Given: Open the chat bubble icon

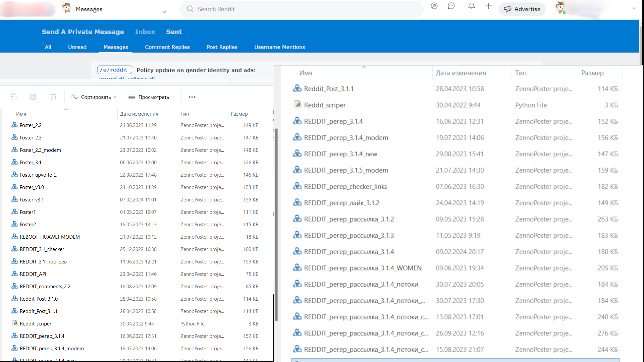Looking at the screenshot, I should click(451, 6).
